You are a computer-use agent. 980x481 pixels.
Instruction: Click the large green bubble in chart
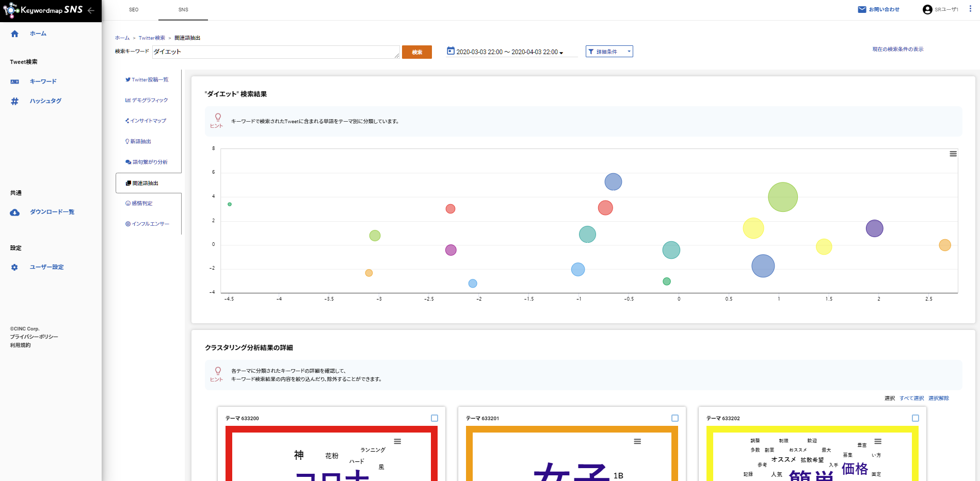tap(782, 197)
